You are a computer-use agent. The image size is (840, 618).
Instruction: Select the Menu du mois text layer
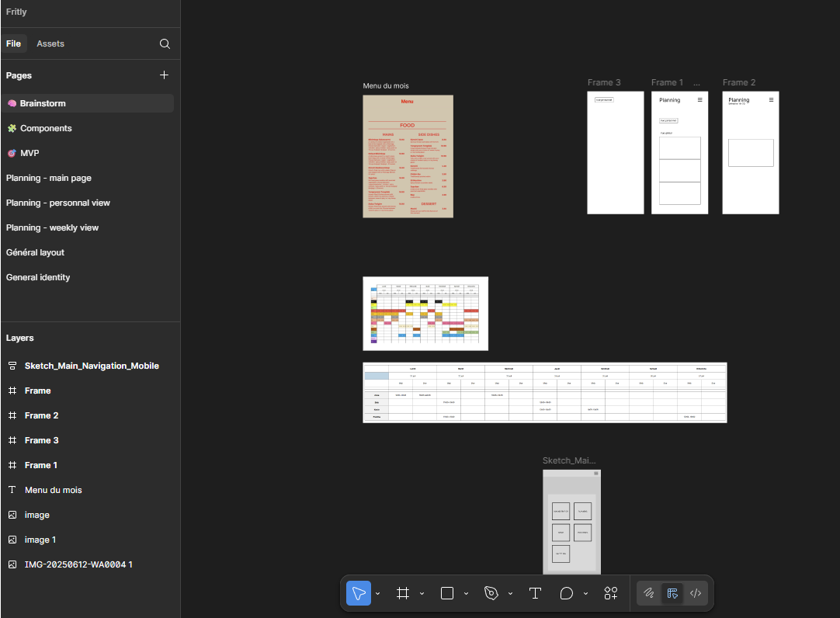point(53,490)
